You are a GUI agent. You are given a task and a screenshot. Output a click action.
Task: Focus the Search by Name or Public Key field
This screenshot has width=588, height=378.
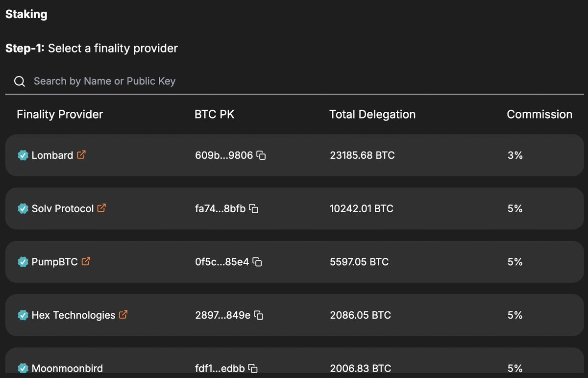click(294, 81)
